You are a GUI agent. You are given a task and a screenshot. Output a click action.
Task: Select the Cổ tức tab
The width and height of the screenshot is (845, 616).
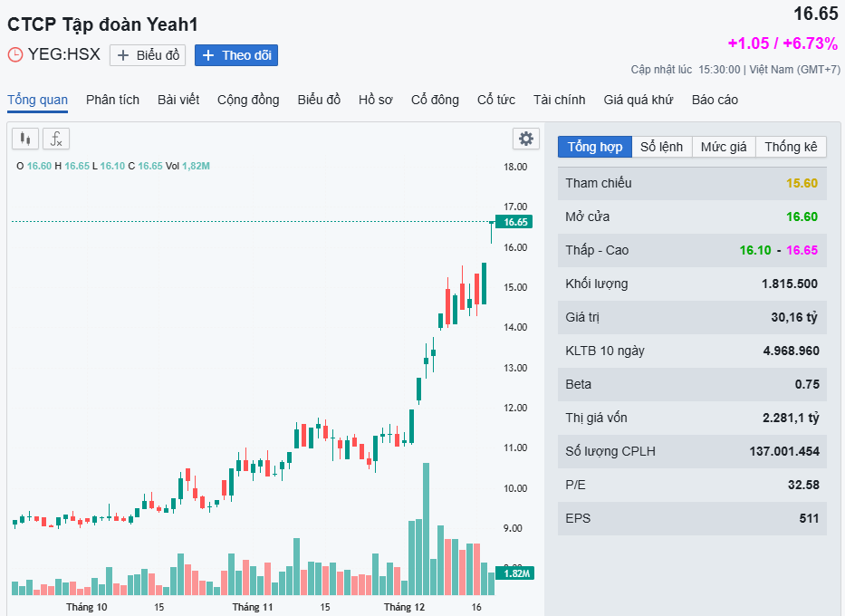(495, 100)
